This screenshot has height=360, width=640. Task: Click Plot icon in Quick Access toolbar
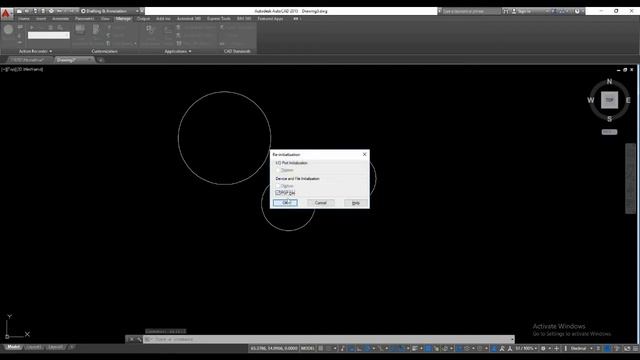click(x=51, y=11)
